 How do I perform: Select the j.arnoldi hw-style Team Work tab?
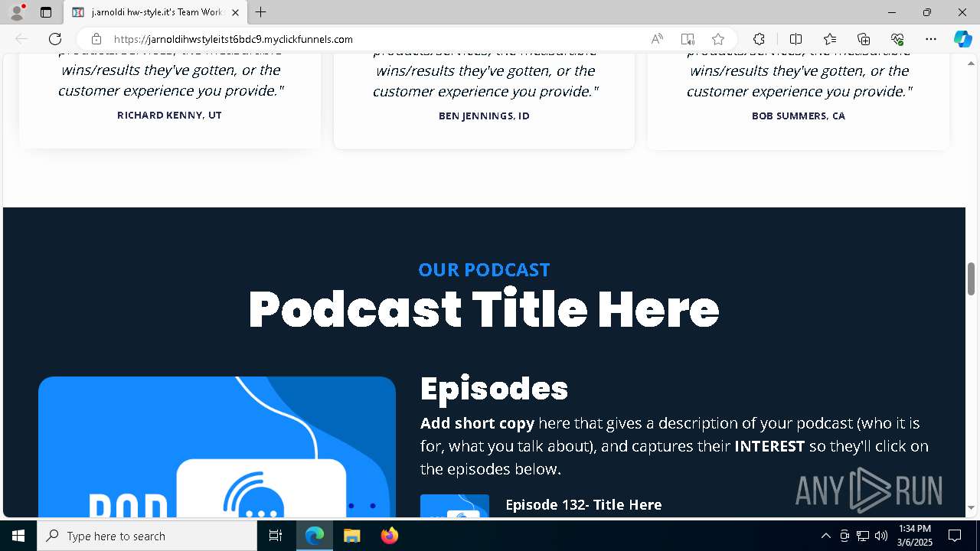(x=155, y=12)
